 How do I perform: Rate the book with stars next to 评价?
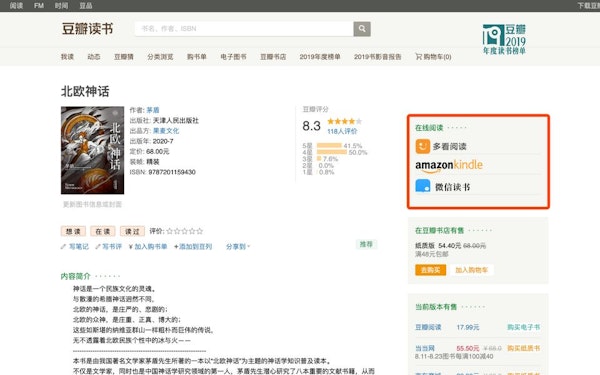[184, 231]
